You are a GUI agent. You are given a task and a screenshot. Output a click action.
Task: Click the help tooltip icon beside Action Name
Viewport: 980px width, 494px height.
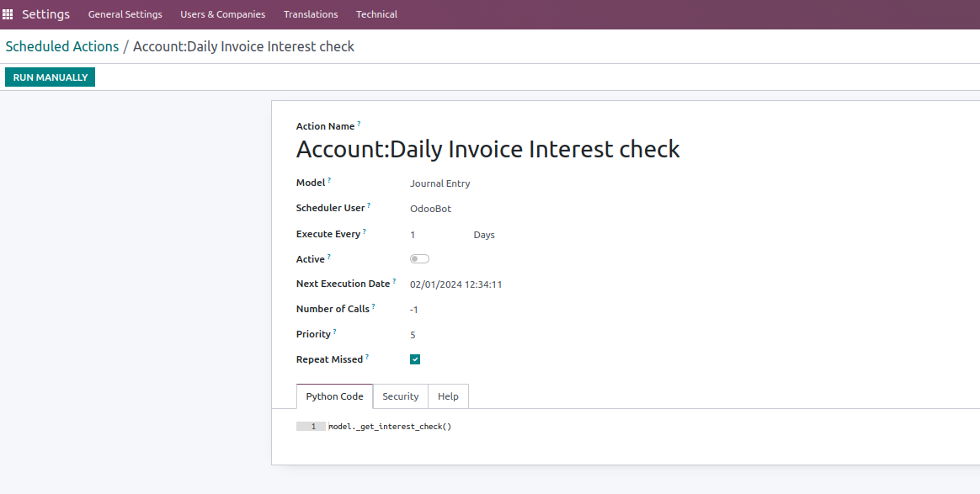359,124
